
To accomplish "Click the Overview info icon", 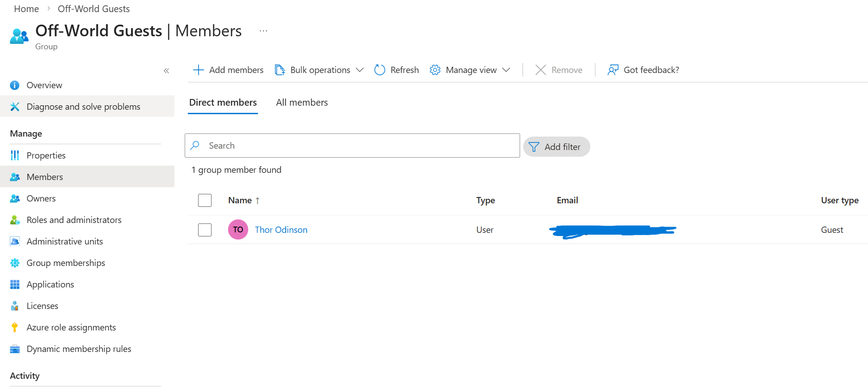I will 15,85.
